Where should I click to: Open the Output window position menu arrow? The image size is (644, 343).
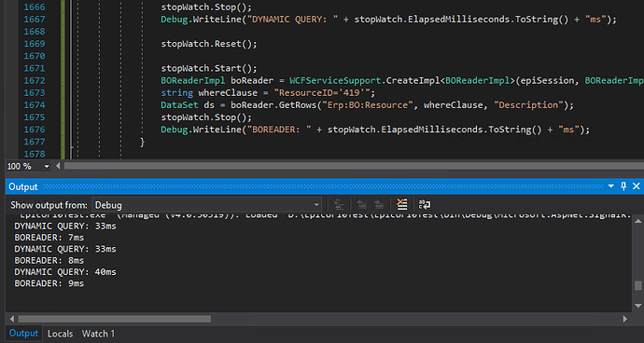(611, 186)
